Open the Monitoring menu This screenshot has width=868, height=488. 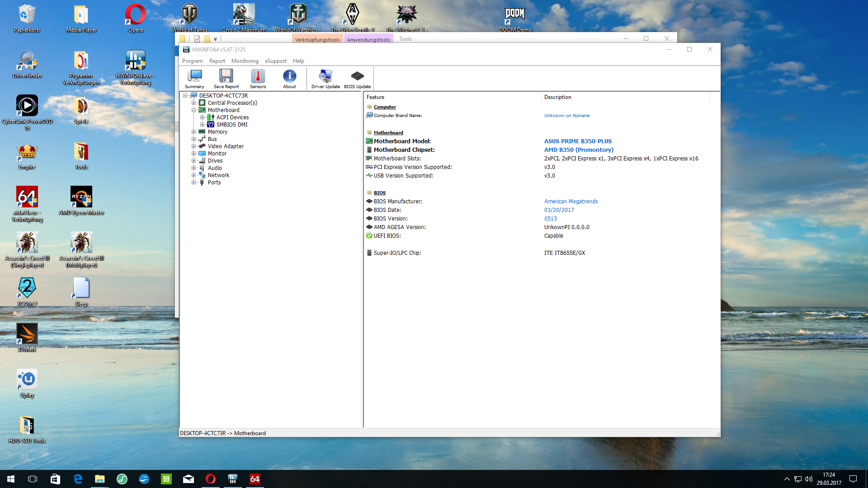[x=245, y=61]
